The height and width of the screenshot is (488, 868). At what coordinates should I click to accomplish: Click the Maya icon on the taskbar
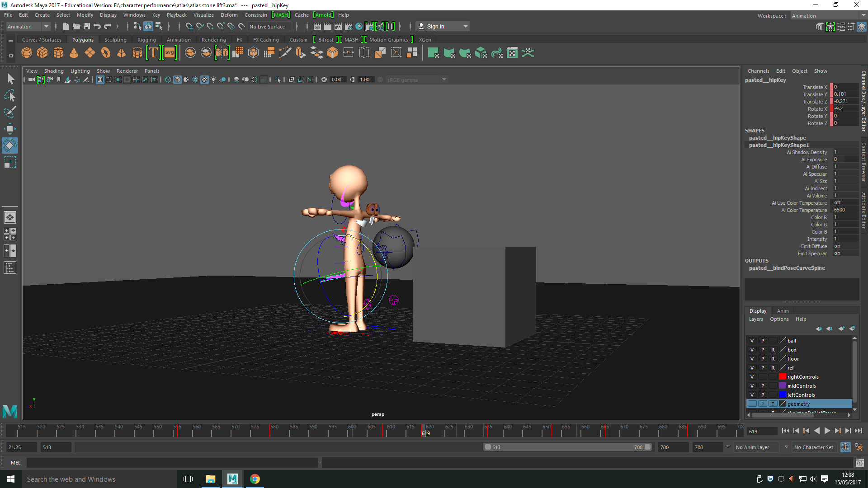pyautogui.click(x=232, y=479)
